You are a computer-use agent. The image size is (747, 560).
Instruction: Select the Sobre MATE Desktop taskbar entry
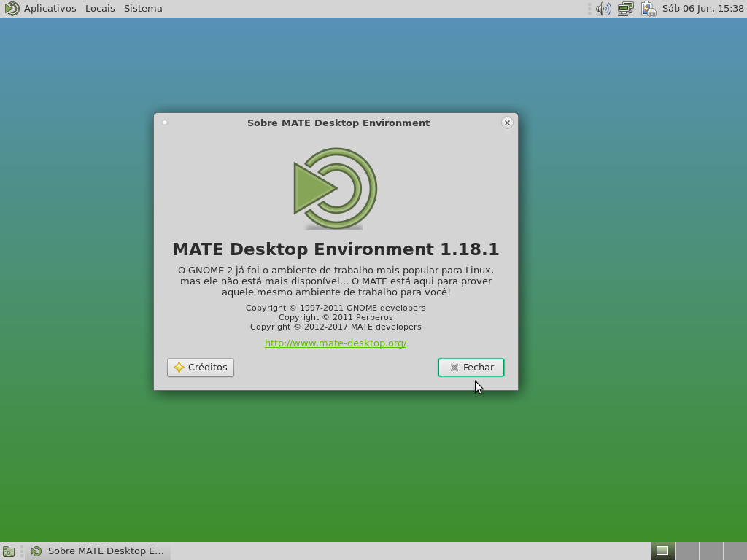point(98,551)
